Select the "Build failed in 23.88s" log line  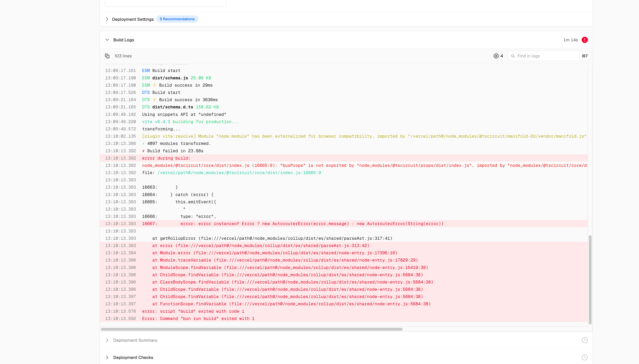(x=343, y=151)
